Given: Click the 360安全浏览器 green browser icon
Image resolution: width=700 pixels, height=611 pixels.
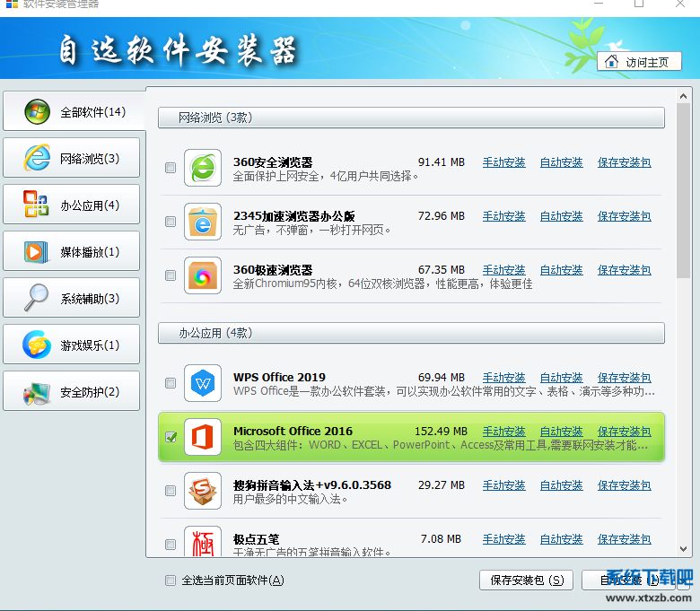Looking at the screenshot, I should pos(203,168).
